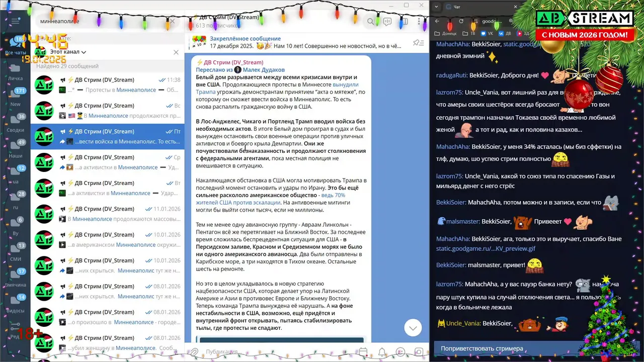Expand the browser tab search dropdown

(436, 7)
